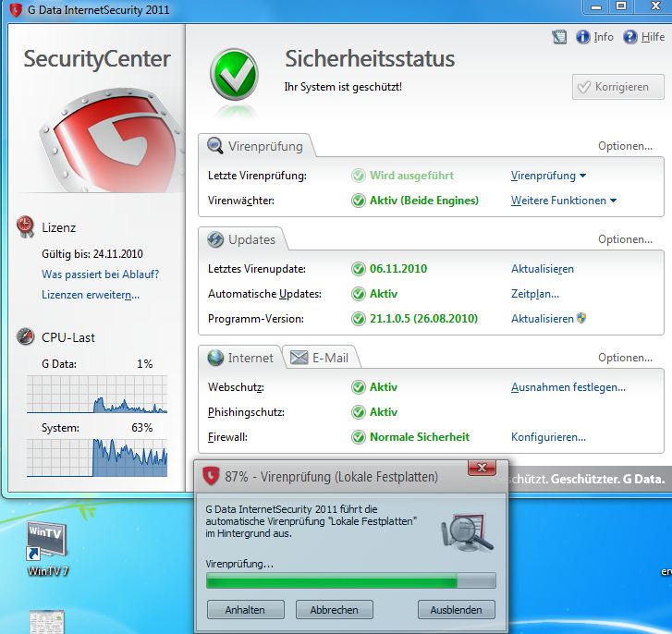Image resolution: width=672 pixels, height=634 pixels.
Task: Click green check beside Automatische Updates Aktiv
Action: click(x=359, y=294)
